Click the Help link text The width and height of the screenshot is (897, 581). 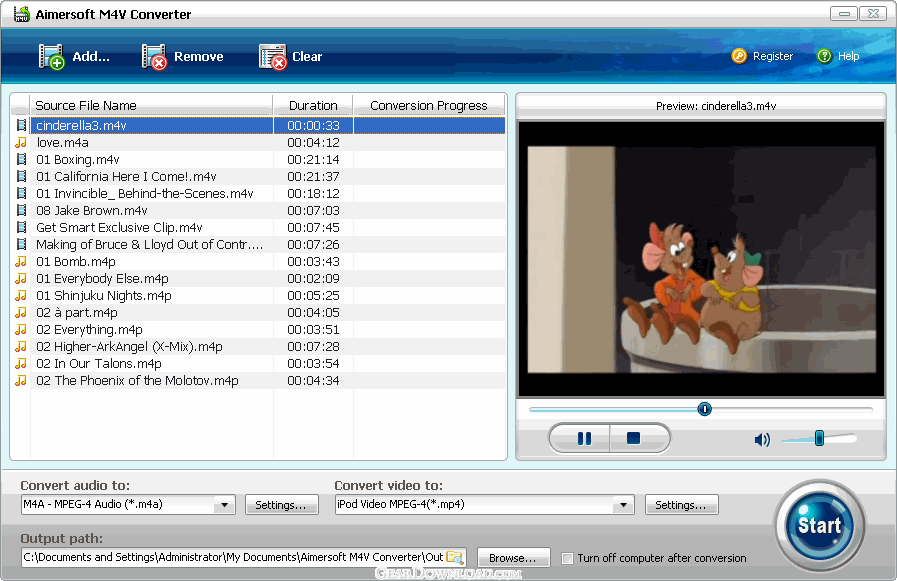point(848,56)
